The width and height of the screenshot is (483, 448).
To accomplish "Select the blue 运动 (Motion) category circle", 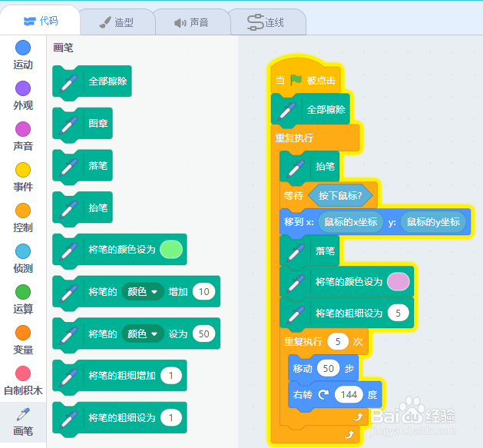I will pyautogui.click(x=23, y=48).
